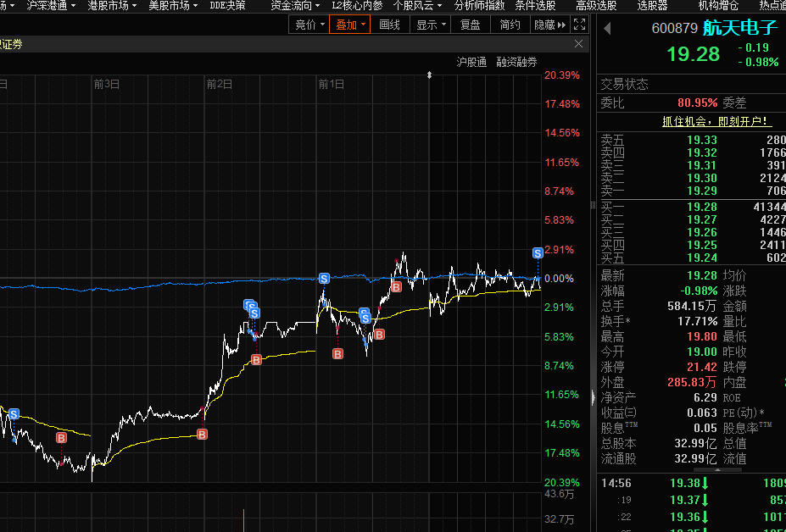Click the 14:56 tick row at 19.38
Viewport: 786px width, 532px height.
tap(693, 483)
